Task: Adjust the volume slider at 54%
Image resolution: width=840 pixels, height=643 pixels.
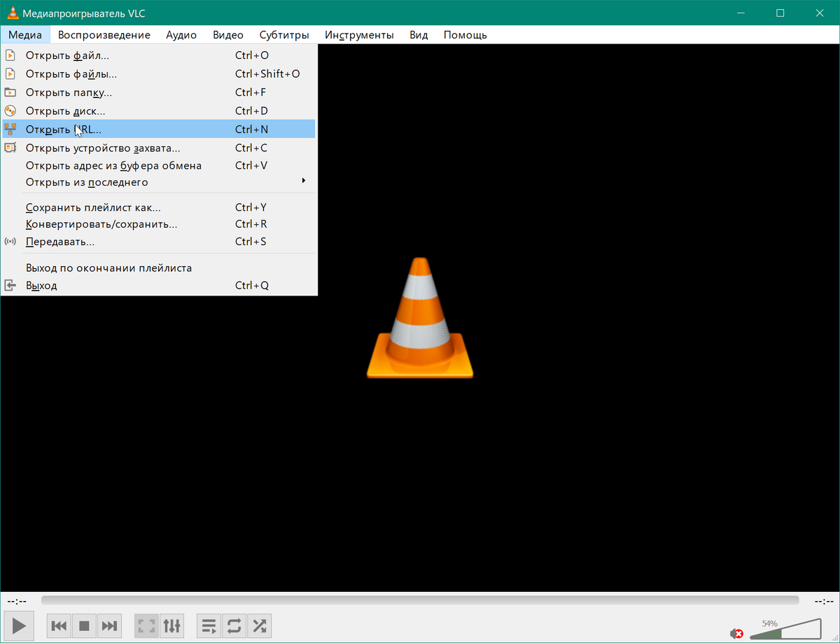Action: (785, 629)
